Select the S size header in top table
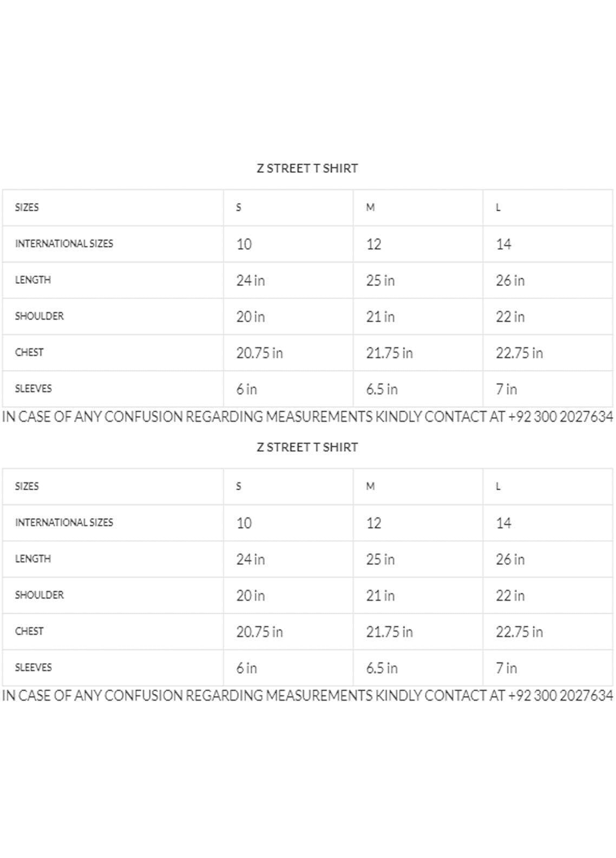Viewport: 616px width, 858px height. (x=239, y=207)
